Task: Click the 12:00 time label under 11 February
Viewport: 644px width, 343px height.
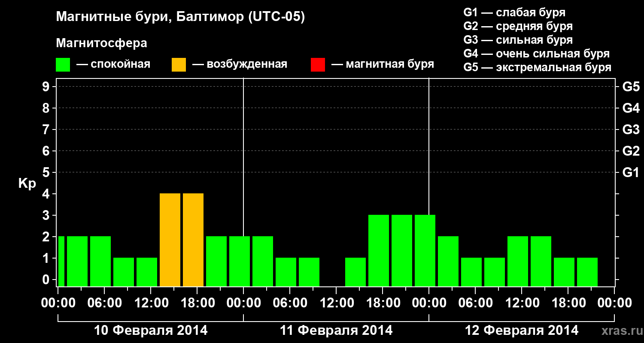Action: (336, 303)
